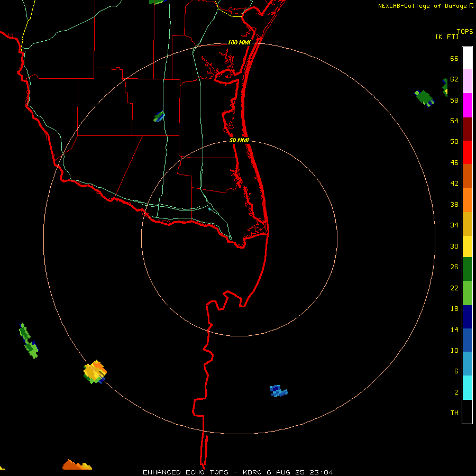Select the dark red maroon legend swatch

(467, 129)
